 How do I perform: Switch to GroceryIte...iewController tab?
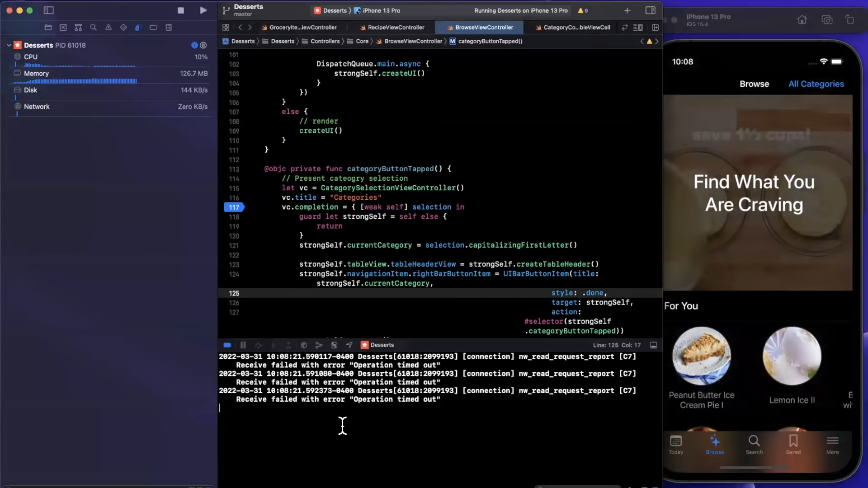tap(299, 28)
